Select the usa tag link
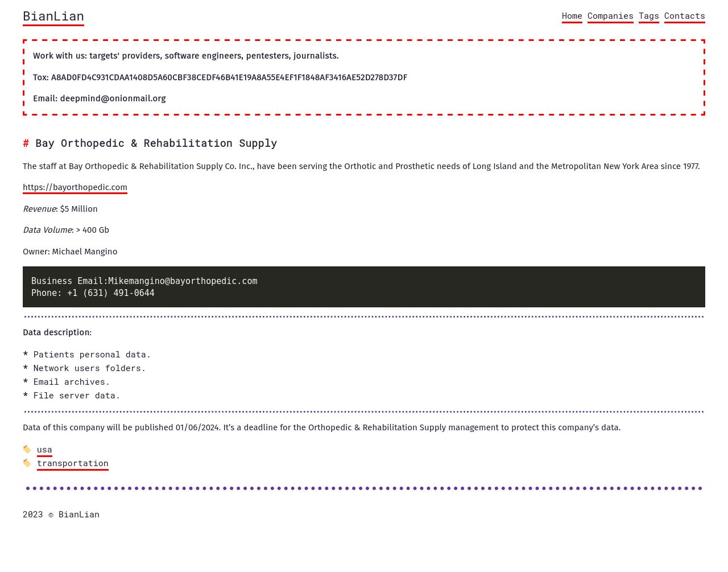 [44, 450]
